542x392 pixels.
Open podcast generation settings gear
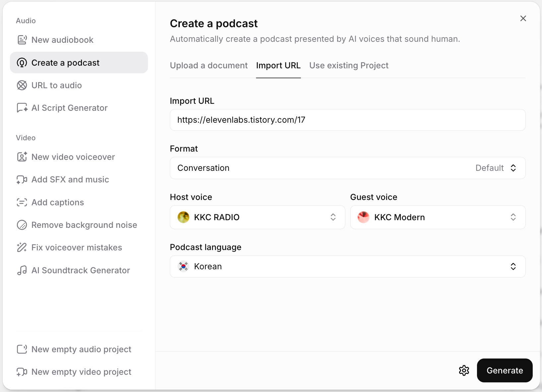click(464, 370)
